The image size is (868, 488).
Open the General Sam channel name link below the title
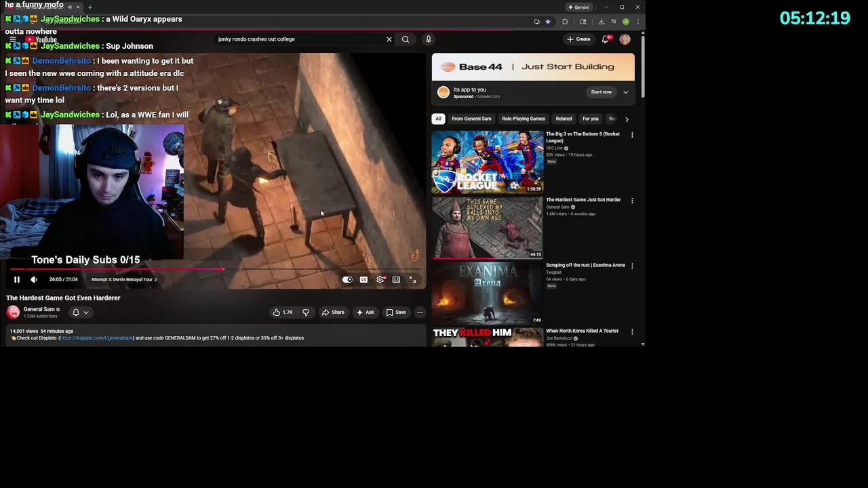click(39, 309)
